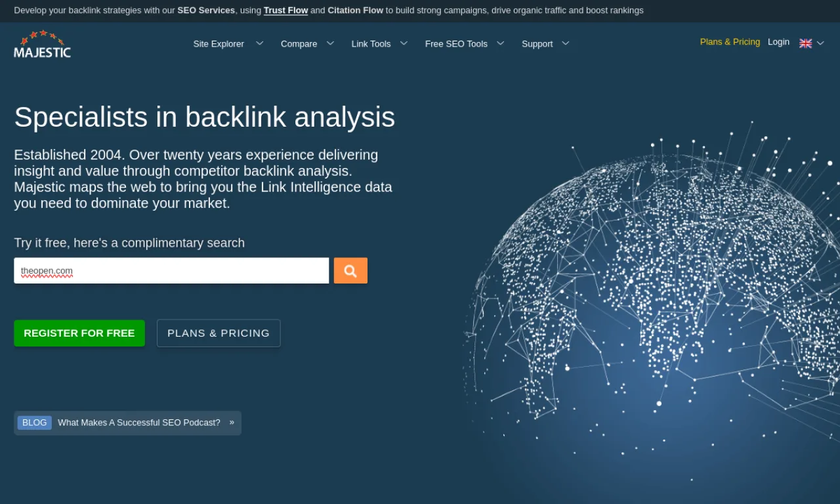Expand the language selector chevron
Image resolution: width=840 pixels, height=504 pixels.
pos(820,43)
